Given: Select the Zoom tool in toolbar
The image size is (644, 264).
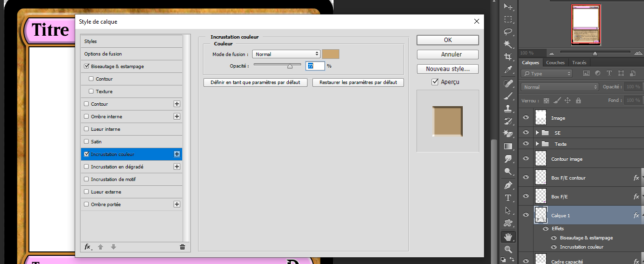Looking at the screenshot, I should [508, 250].
